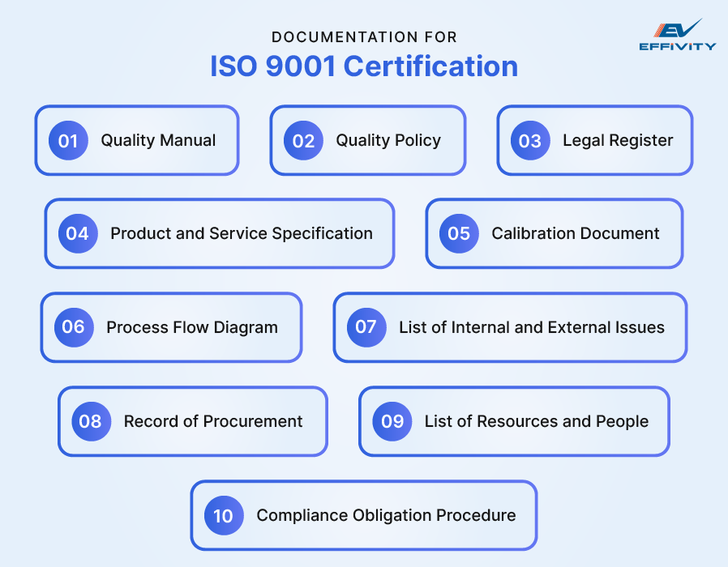Click the number 09 circle badge
Screen dimensions: 728x567
point(392,422)
